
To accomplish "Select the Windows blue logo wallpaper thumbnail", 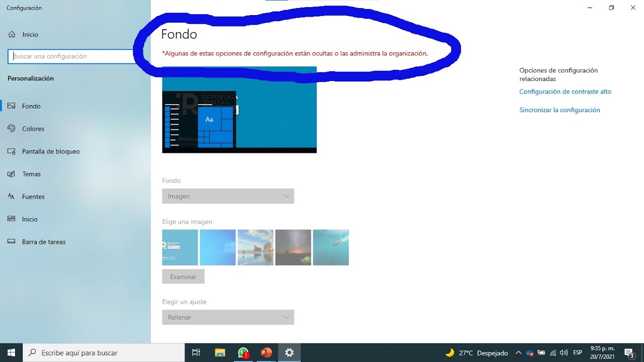I will [x=218, y=247].
